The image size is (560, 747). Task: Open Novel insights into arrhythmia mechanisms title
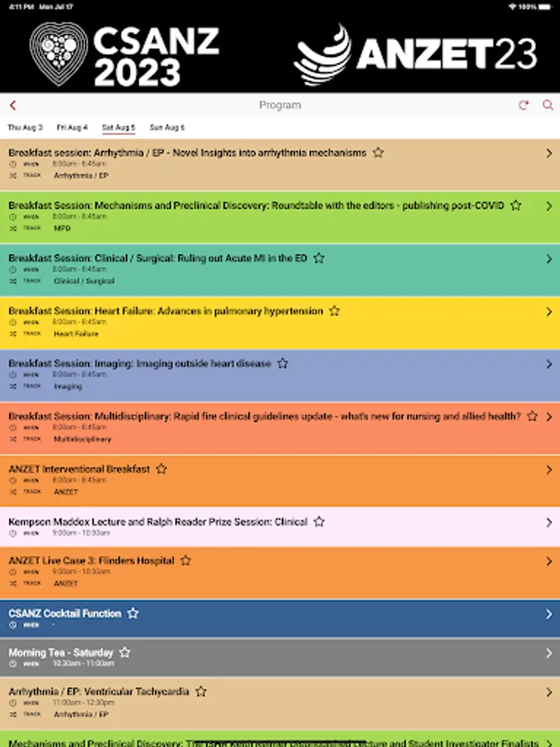[187, 153]
